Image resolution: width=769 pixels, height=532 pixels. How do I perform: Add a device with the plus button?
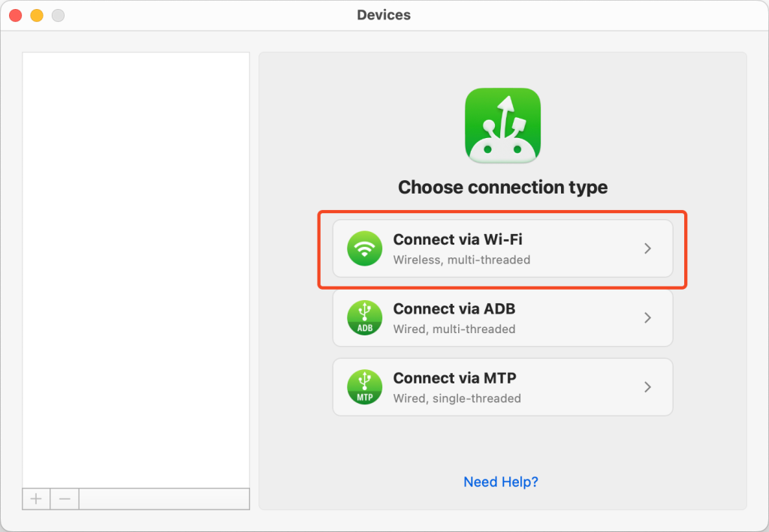[36, 499]
